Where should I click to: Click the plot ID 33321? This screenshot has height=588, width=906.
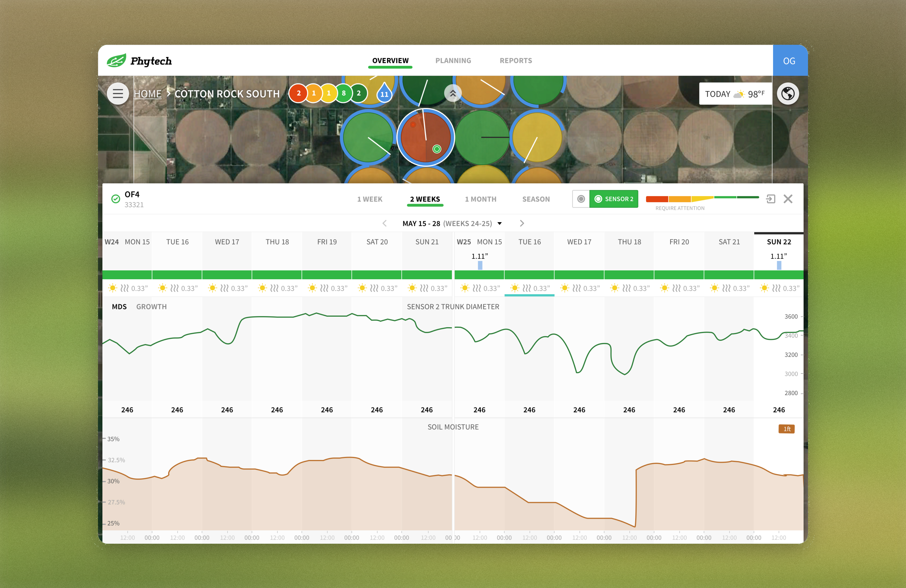134,205
